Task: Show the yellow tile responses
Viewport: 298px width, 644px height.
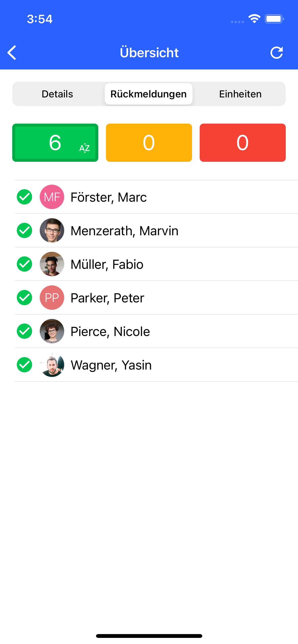Action: [x=149, y=143]
